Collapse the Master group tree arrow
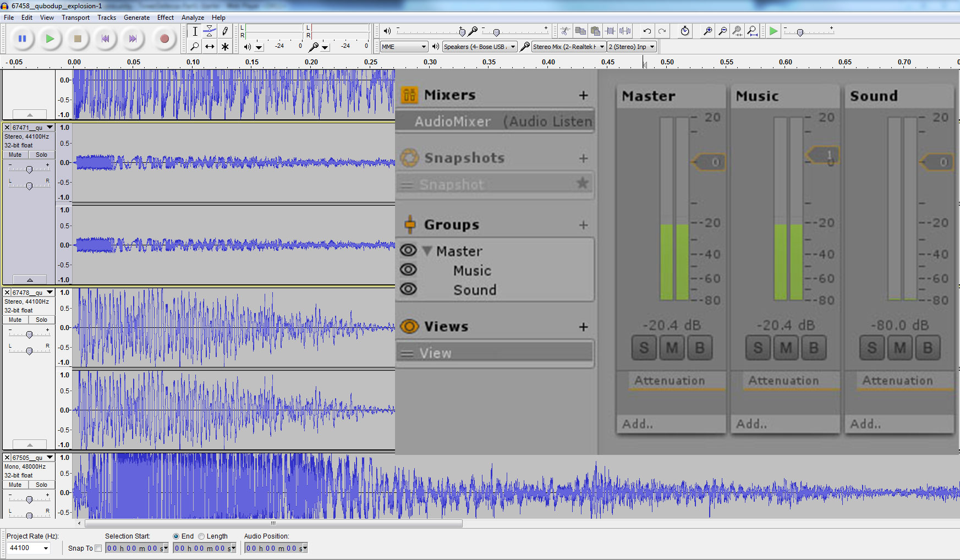This screenshot has height=560, width=960. coord(427,251)
